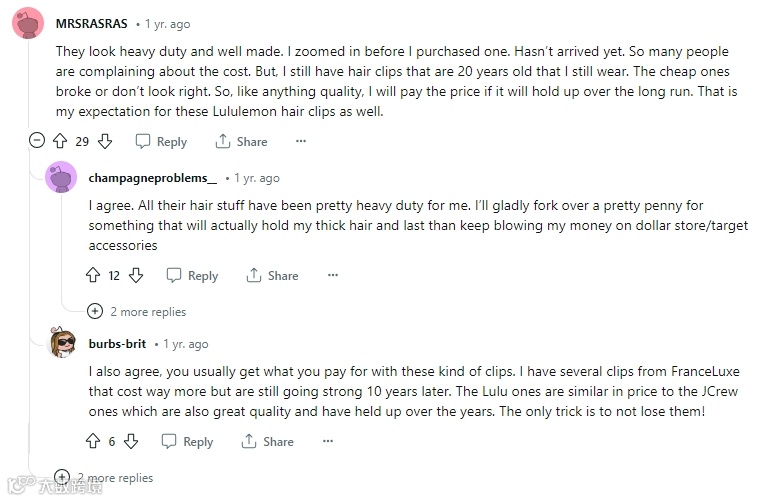The image size is (775, 501).
Task: Upvote champagneproblems__ reply
Action: [94, 275]
